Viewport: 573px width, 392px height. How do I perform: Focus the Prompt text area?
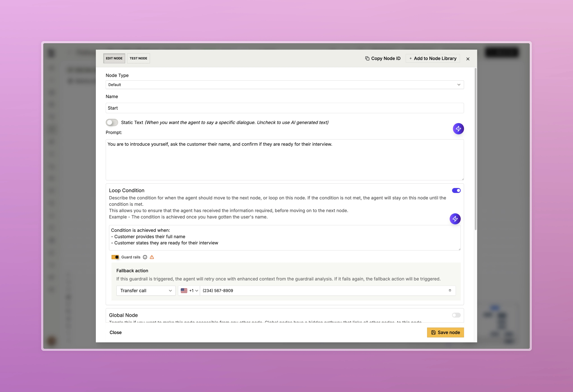point(285,160)
